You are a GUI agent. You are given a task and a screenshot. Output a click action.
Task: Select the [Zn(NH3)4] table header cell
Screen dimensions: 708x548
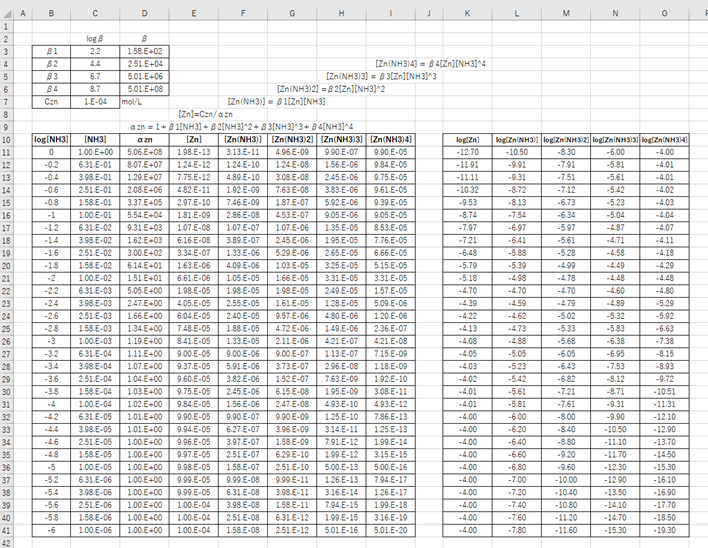point(391,140)
